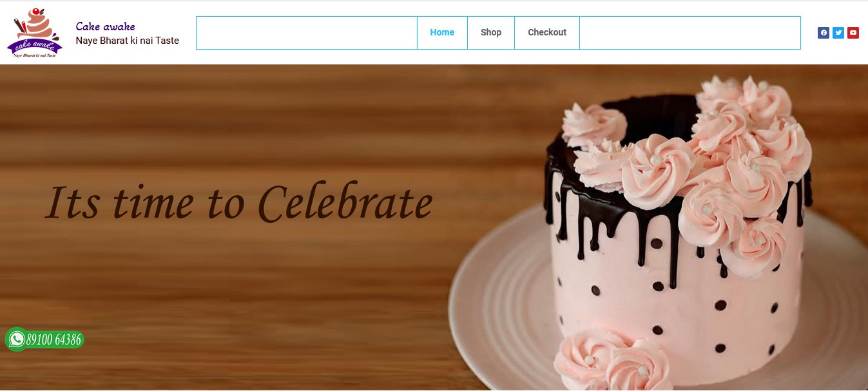Go to the Home menu item

[442, 32]
